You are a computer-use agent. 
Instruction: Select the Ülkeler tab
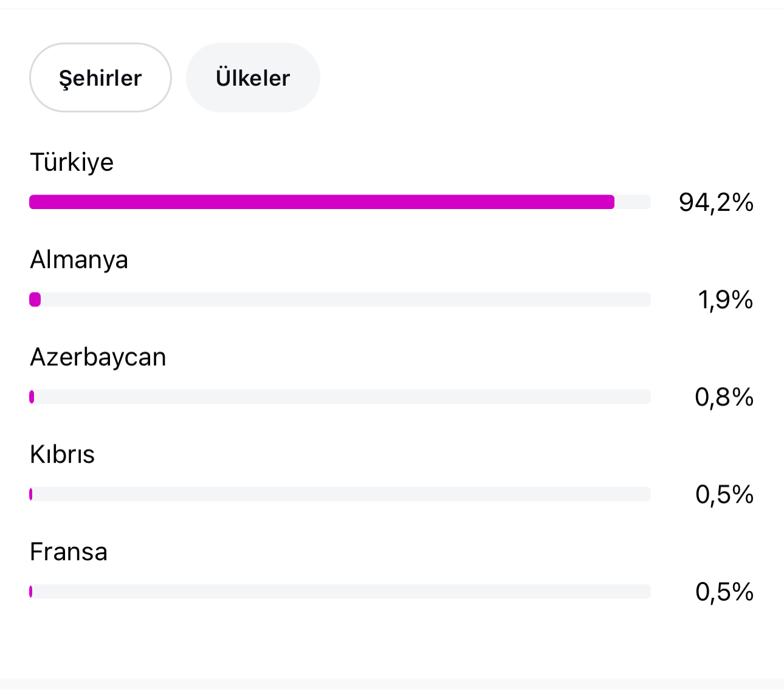[x=253, y=77]
